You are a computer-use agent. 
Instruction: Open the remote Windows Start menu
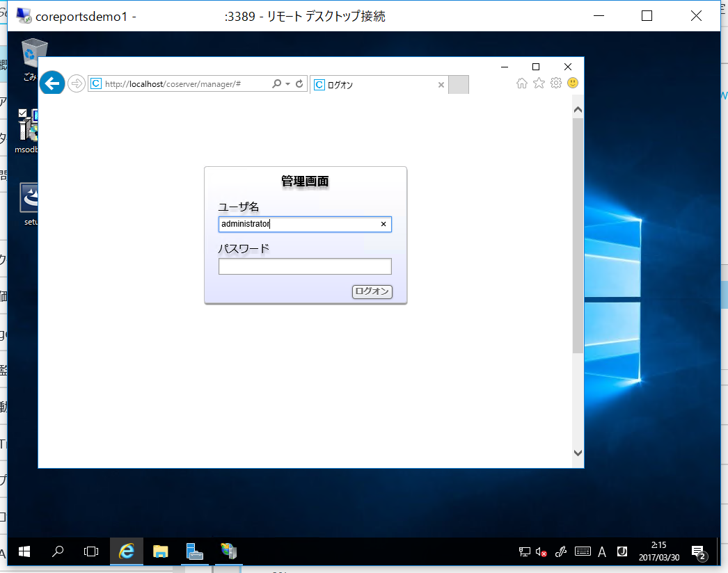(x=24, y=551)
